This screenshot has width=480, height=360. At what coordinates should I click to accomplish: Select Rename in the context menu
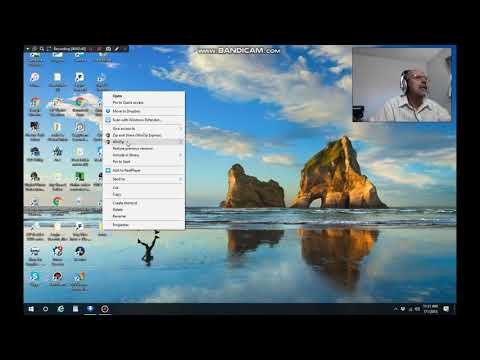click(x=144, y=216)
